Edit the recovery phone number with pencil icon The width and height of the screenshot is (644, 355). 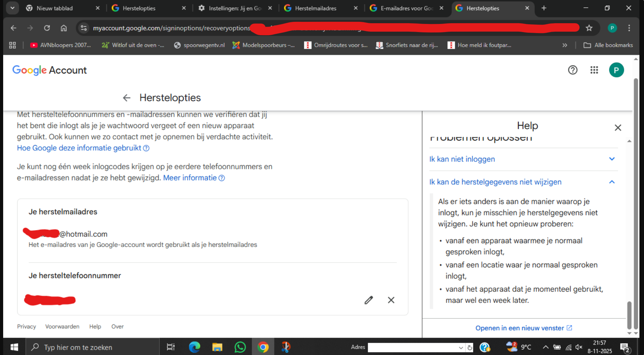(x=368, y=300)
